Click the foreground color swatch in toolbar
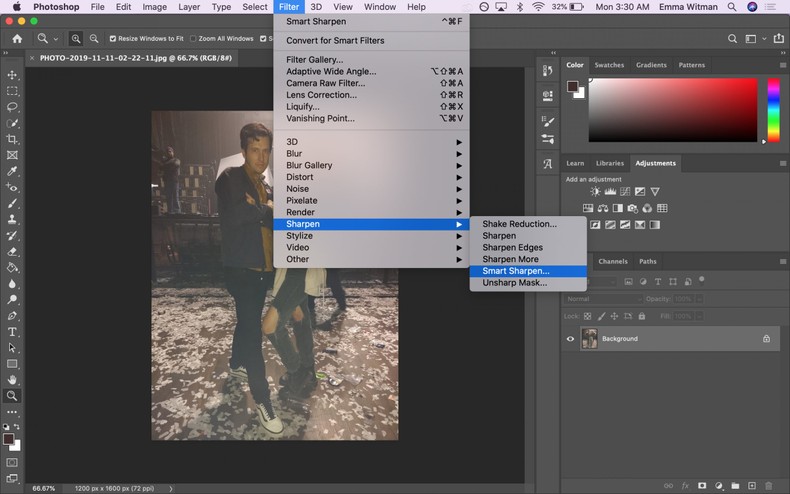Image resolution: width=790 pixels, height=494 pixels. pyautogui.click(x=9, y=439)
